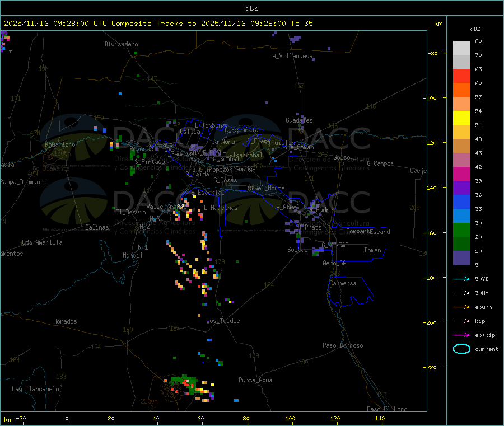Click the 0 km horizontal axis tick
This screenshot has height=426, width=504.
click(x=67, y=418)
